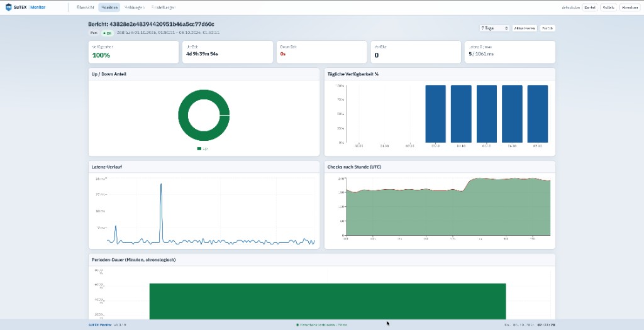Select the Monitore navigation tab
Viewport: 644px width, 330px height.
(x=109, y=8)
